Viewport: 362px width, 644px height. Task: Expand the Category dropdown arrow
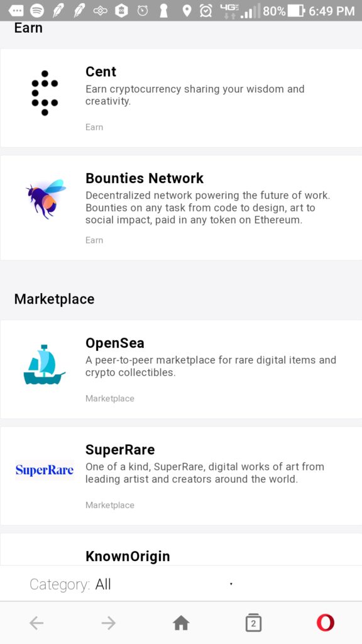(x=231, y=584)
